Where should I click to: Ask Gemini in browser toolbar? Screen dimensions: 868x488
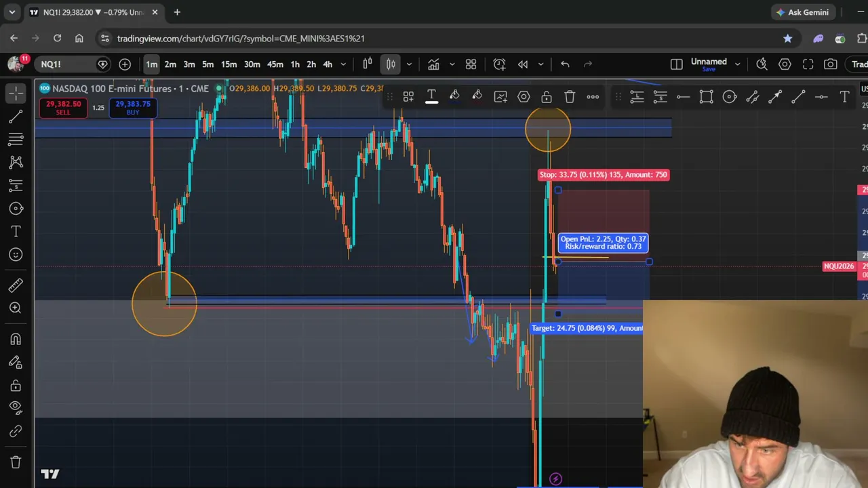pyautogui.click(x=803, y=12)
